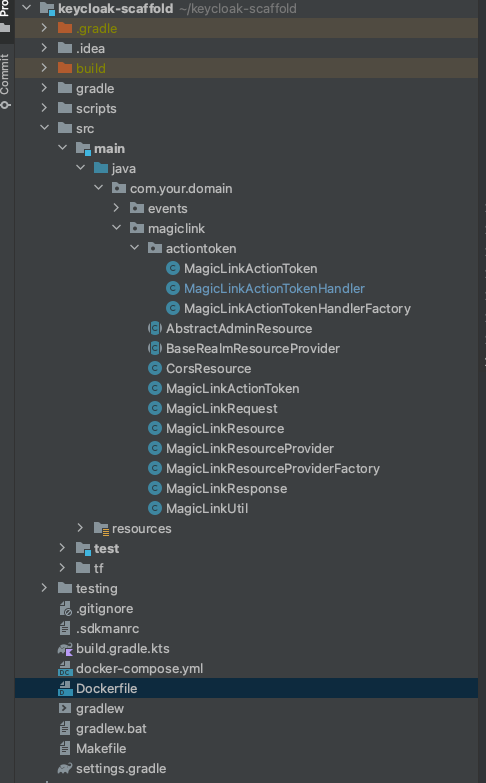The width and height of the screenshot is (486, 783).
Task: Click the gradlew shell script icon
Action: pyautogui.click(x=65, y=709)
